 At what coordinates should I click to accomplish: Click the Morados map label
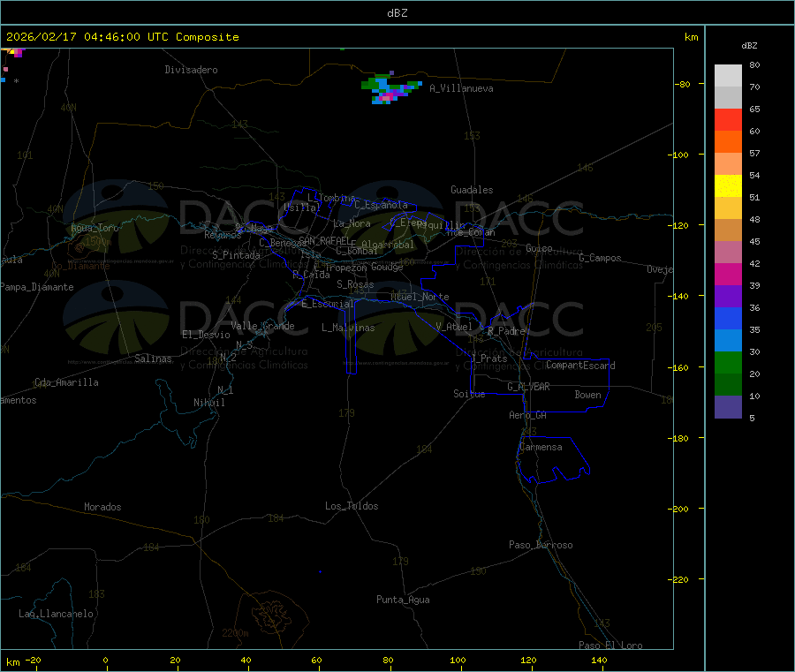(103, 507)
